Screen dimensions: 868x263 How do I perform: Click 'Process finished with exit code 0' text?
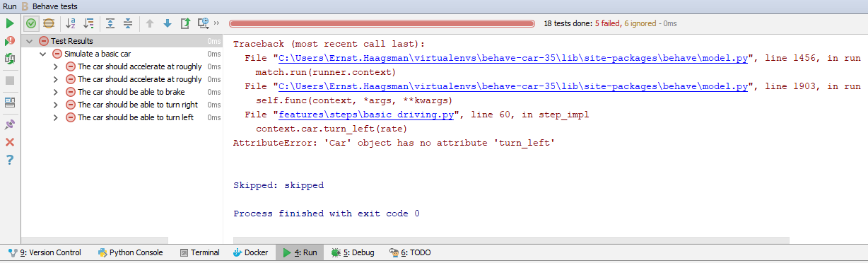[x=327, y=214]
